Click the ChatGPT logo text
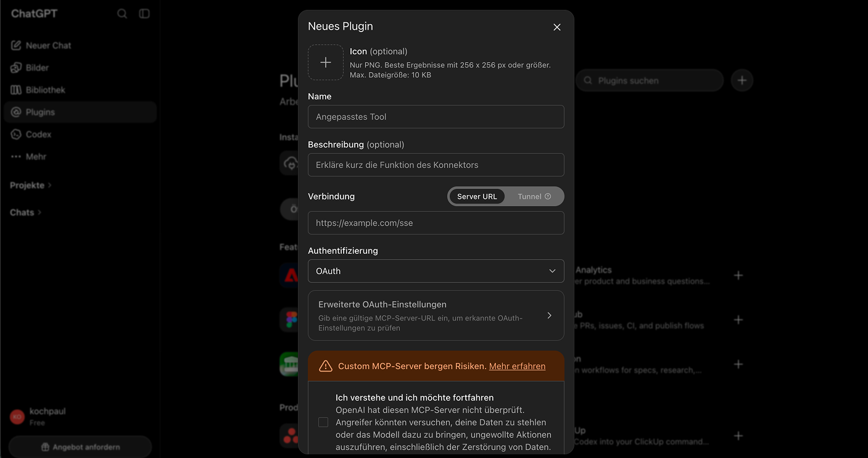 [35, 14]
